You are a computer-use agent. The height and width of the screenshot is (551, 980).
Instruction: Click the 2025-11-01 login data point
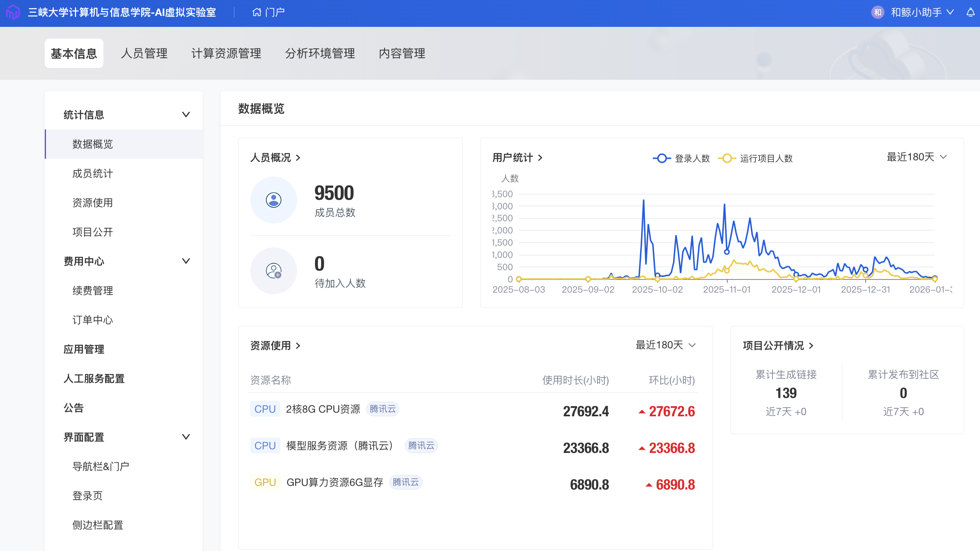[727, 252]
